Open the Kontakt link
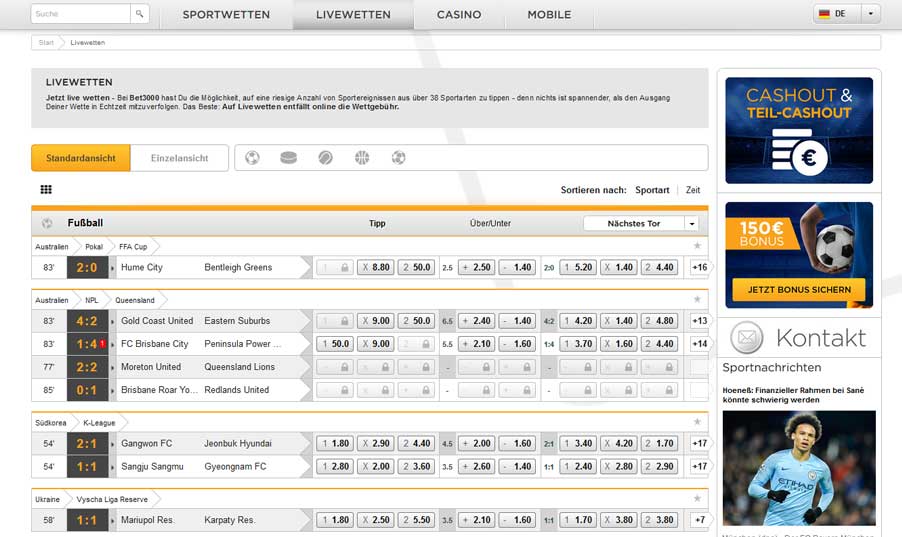 point(821,338)
